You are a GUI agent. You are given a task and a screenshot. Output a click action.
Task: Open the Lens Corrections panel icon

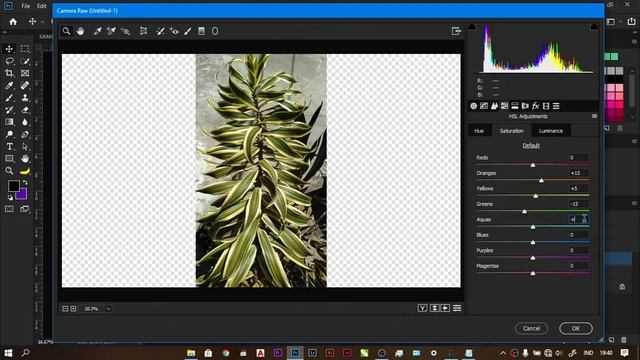point(525,106)
